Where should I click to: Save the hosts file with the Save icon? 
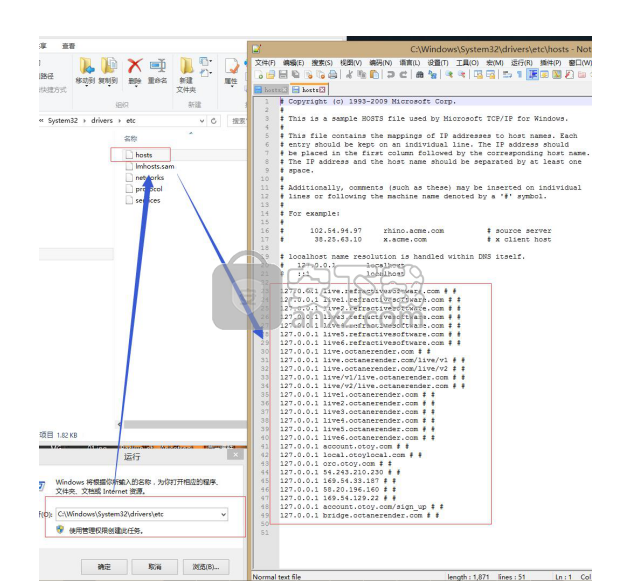pos(283,74)
